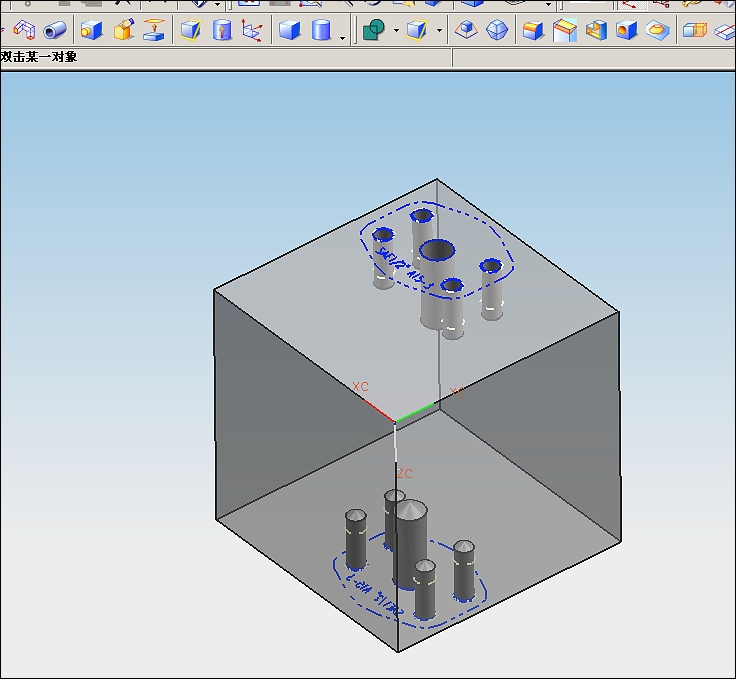Click the empty status field right of the prompt

click(594, 58)
